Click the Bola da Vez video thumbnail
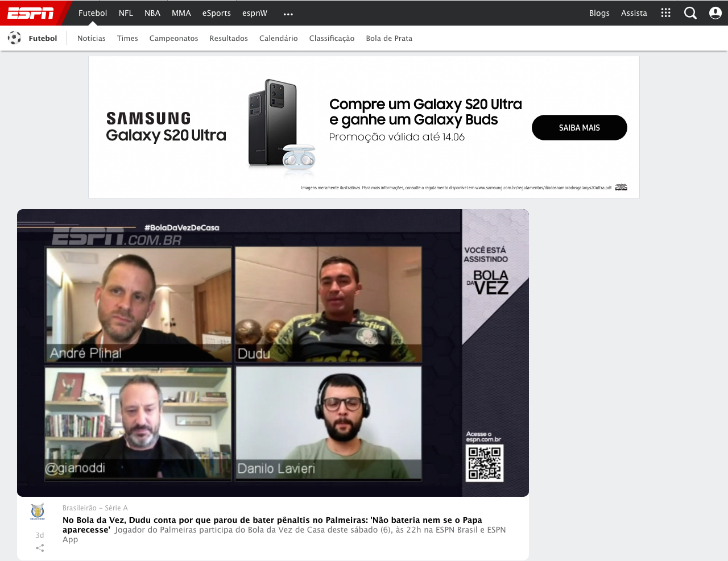This screenshot has height=561, width=728. point(273,352)
